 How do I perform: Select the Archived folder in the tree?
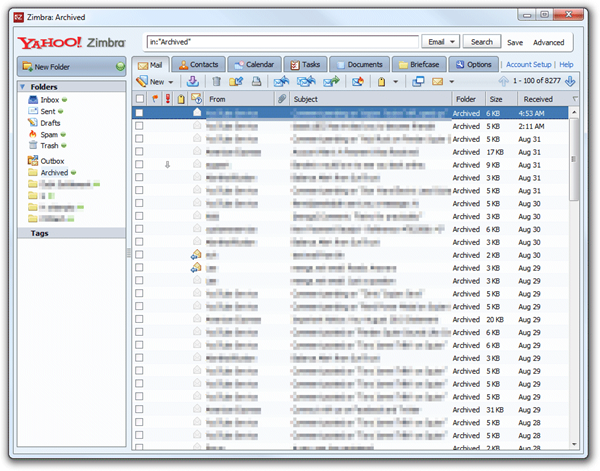coord(54,173)
